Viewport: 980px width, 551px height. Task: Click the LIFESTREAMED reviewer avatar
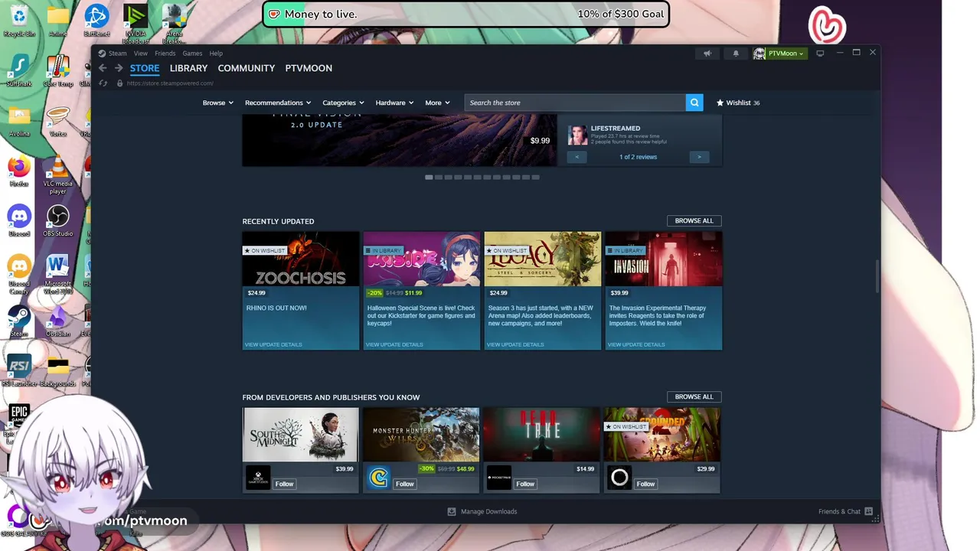click(x=577, y=135)
